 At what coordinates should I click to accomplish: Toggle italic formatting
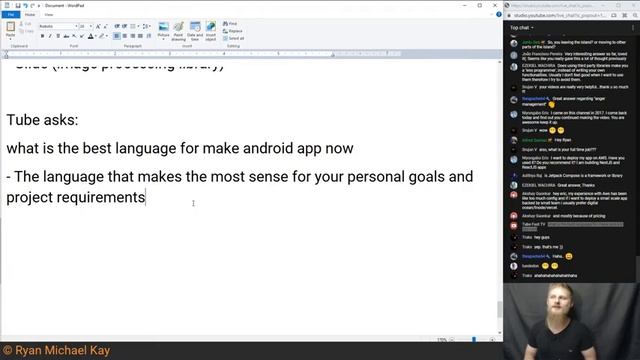coord(50,36)
